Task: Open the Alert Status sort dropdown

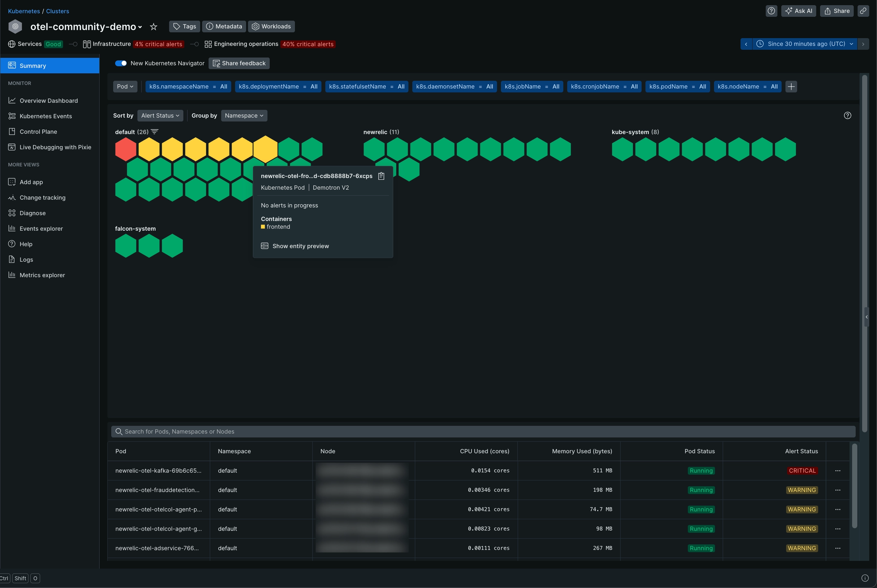Action: click(x=160, y=116)
